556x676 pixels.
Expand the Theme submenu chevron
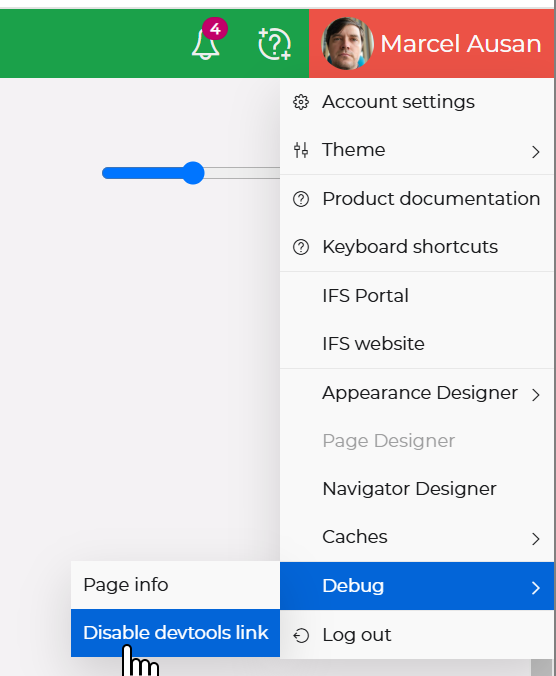[535, 152]
